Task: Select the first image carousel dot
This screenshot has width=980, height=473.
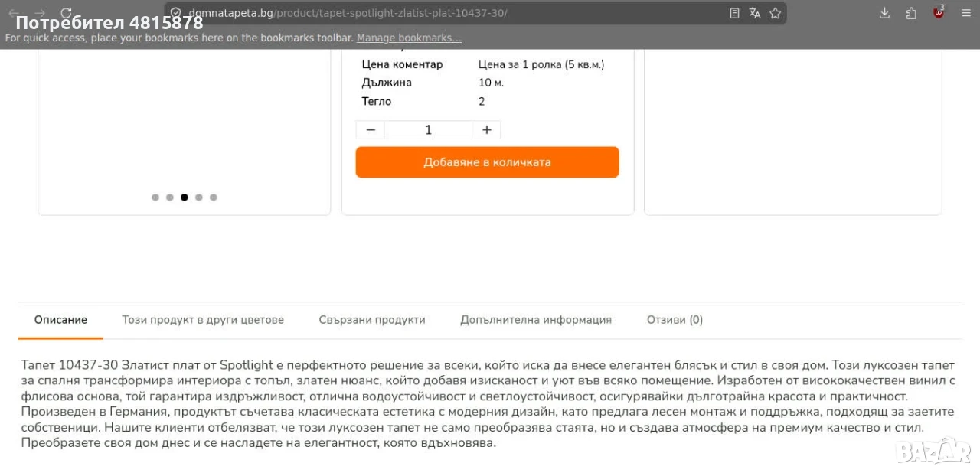Action: [x=155, y=197]
